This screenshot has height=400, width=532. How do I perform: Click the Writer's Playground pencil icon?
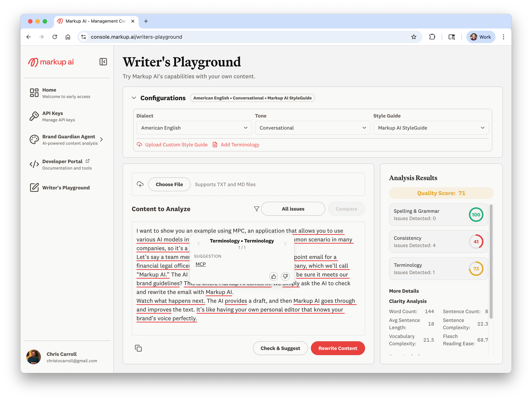tap(34, 188)
